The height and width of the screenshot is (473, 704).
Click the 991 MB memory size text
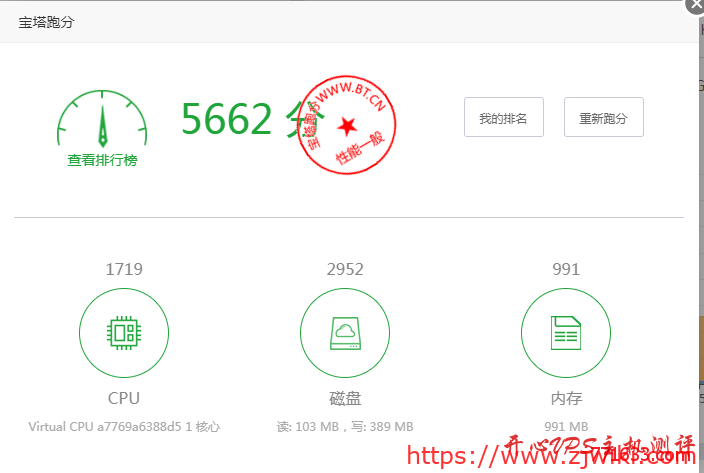(x=566, y=427)
